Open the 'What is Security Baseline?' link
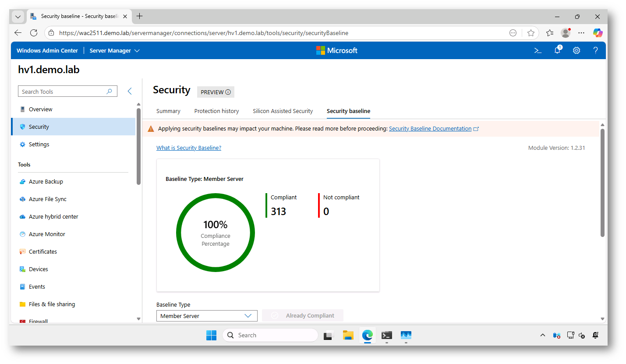 tap(189, 148)
